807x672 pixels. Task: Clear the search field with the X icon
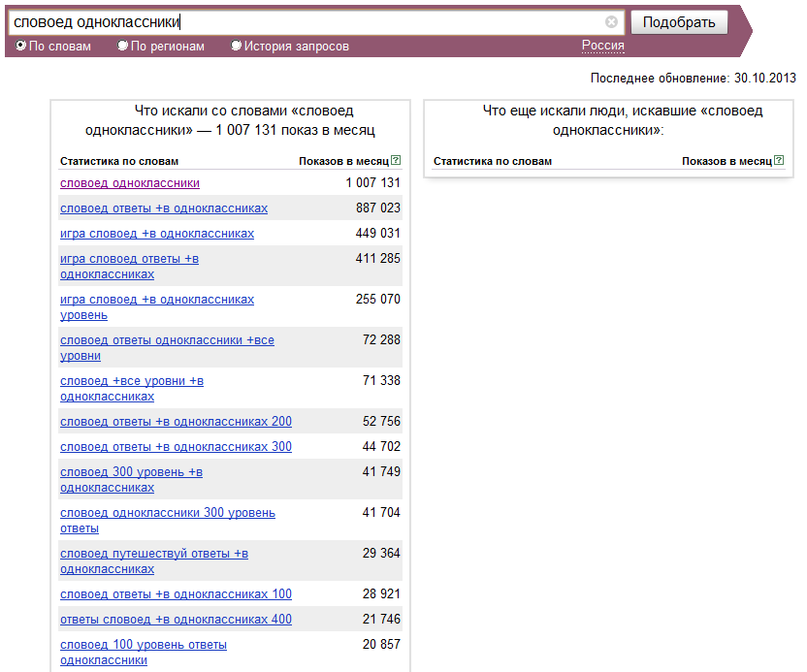(x=611, y=21)
